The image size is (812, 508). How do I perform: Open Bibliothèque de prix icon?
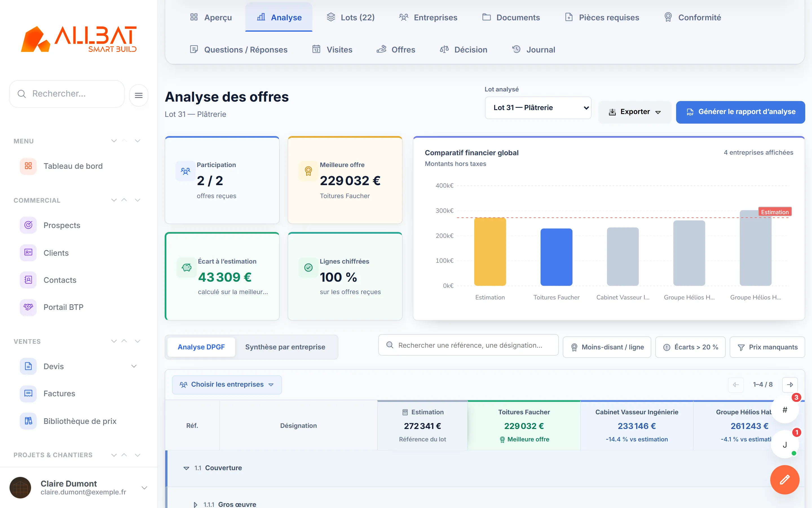pos(28,421)
